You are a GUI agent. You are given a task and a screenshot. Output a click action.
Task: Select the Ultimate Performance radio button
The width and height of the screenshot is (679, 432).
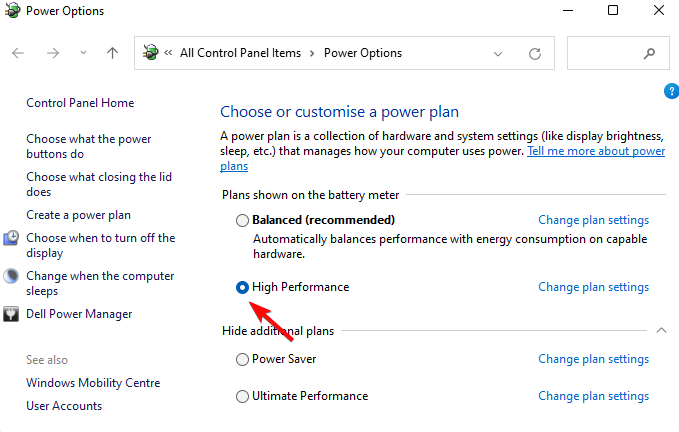[x=242, y=396]
